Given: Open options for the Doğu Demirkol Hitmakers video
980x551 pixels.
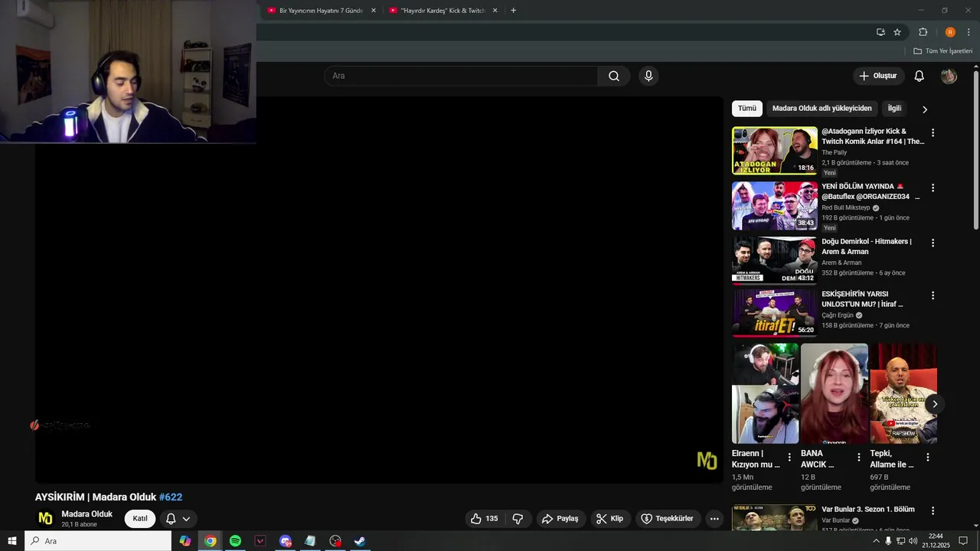Looking at the screenshot, I should 933,243.
